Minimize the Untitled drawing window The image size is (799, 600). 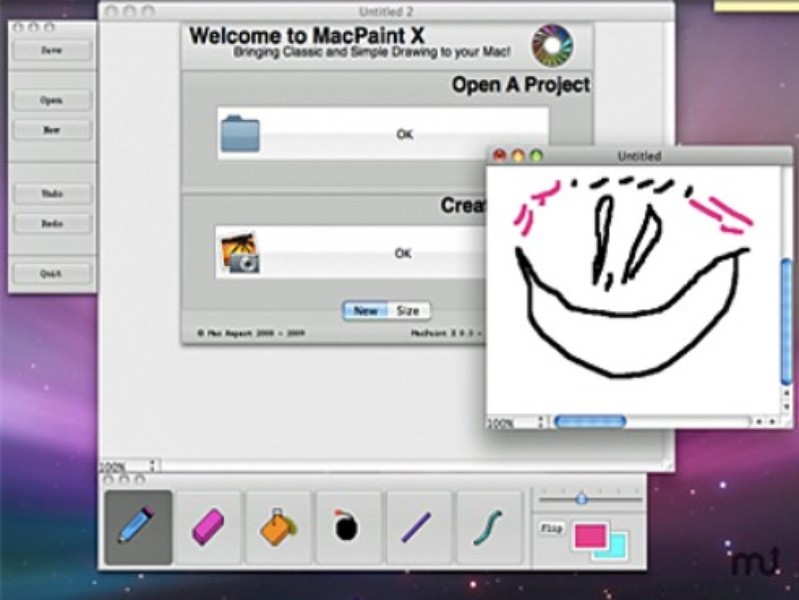[x=518, y=155]
